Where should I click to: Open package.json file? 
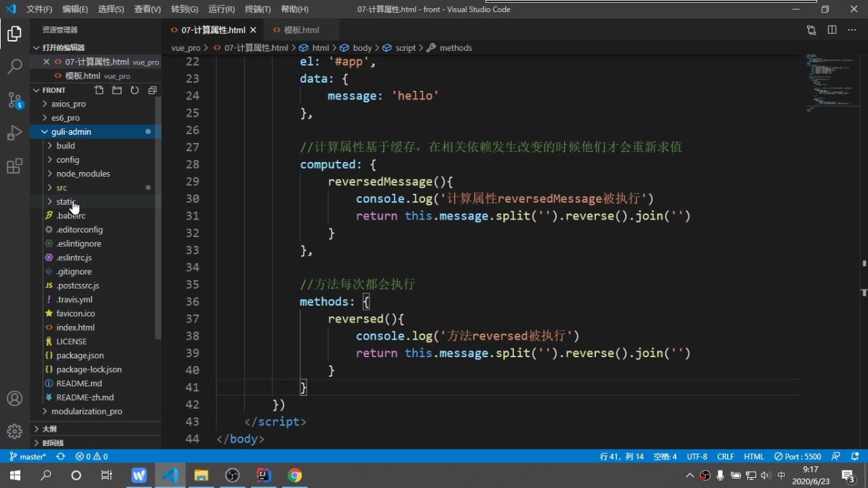(x=80, y=355)
